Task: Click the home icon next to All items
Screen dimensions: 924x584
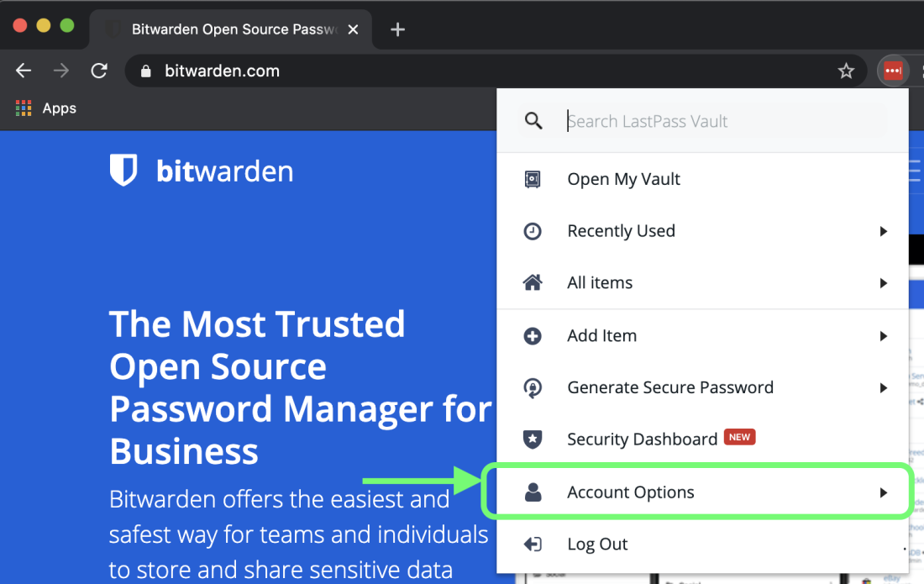Action: coord(533,282)
